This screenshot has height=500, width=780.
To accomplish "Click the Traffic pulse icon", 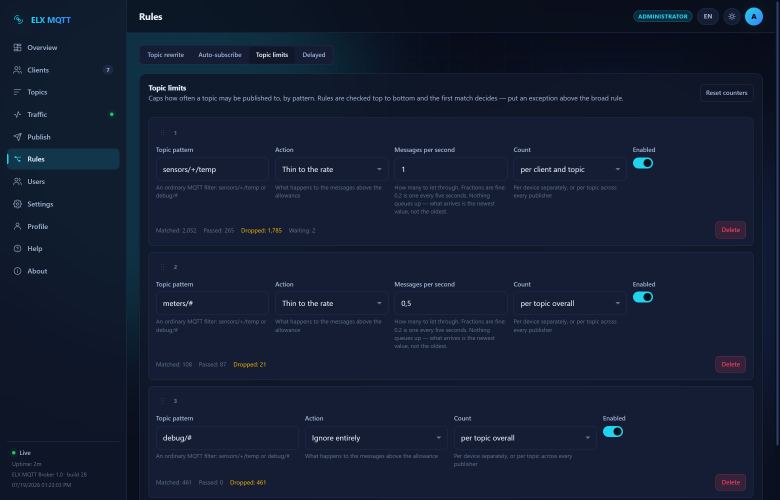I will pos(17,114).
